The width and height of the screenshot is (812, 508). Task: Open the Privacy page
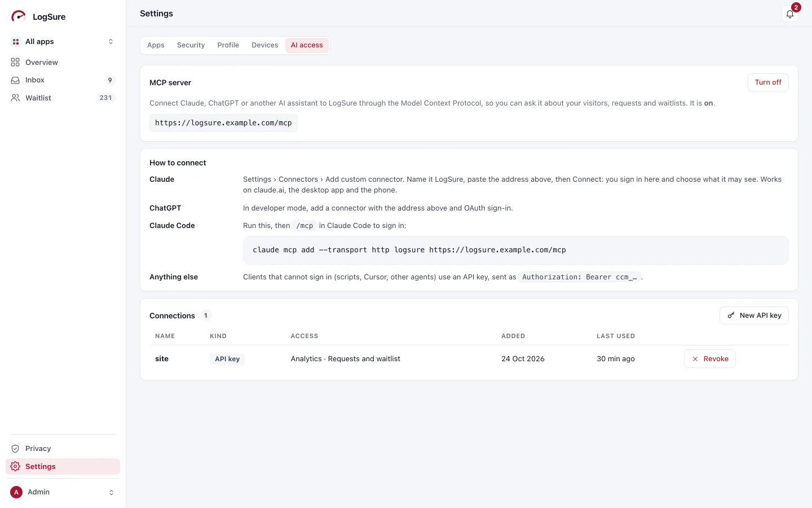click(x=63, y=449)
